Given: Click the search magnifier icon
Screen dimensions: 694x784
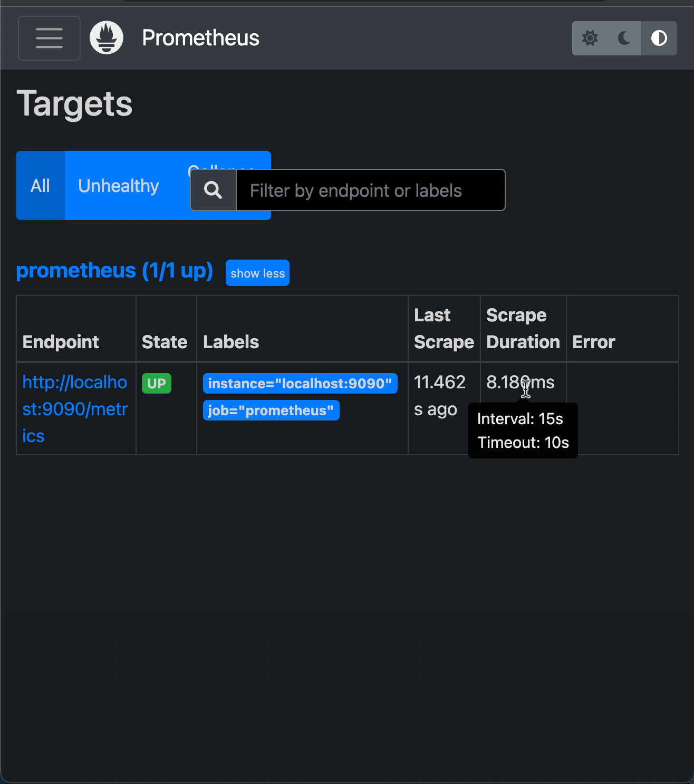Looking at the screenshot, I should (x=213, y=189).
